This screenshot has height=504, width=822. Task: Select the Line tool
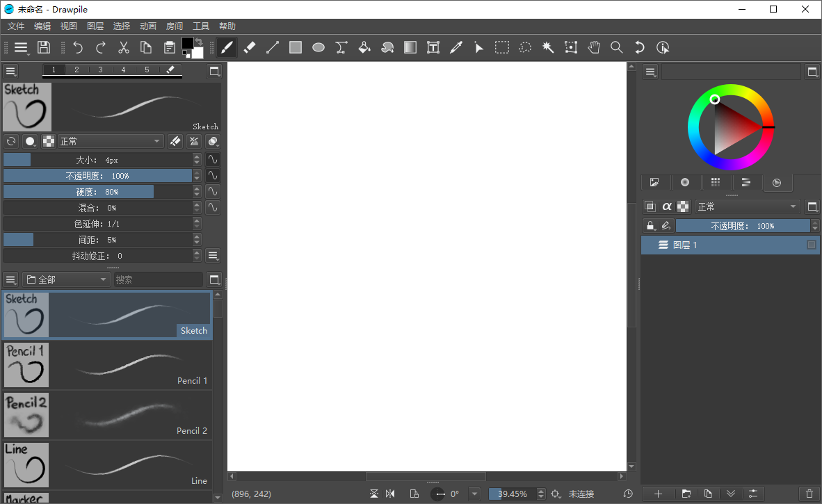pyautogui.click(x=273, y=48)
